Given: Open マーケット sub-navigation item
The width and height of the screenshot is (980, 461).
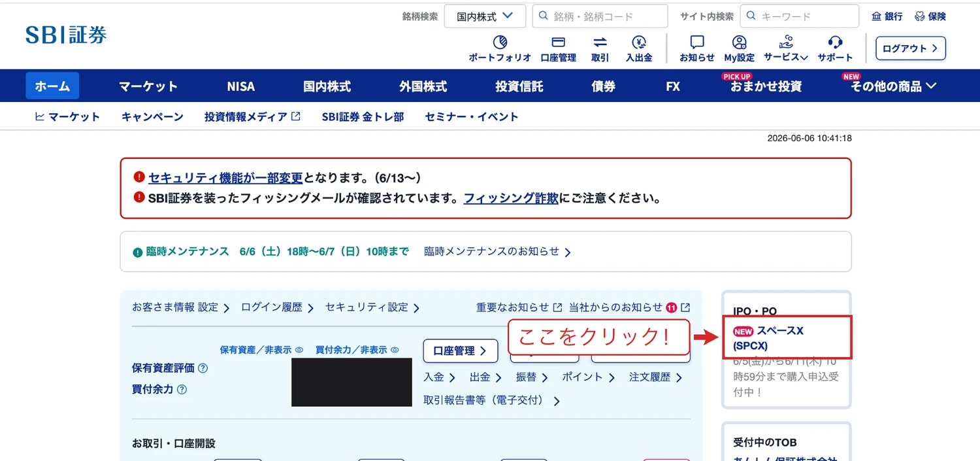Looking at the screenshot, I should [x=67, y=117].
